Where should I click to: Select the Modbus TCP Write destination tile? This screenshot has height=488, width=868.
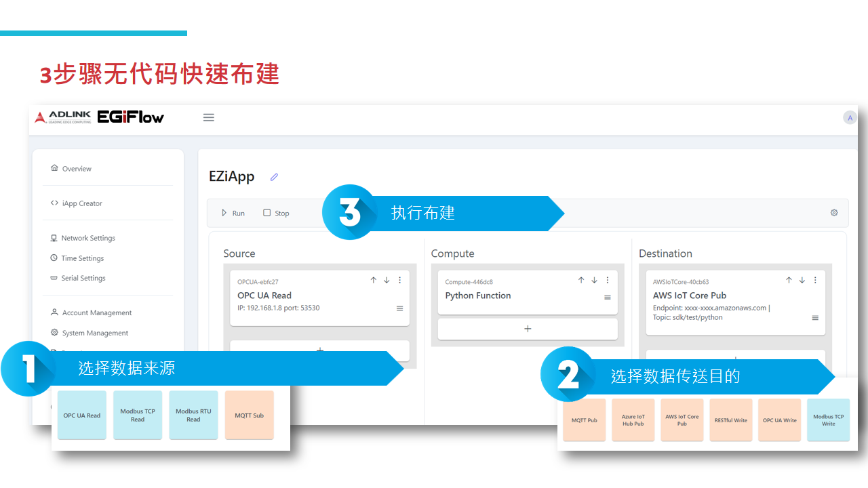(828, 420)
